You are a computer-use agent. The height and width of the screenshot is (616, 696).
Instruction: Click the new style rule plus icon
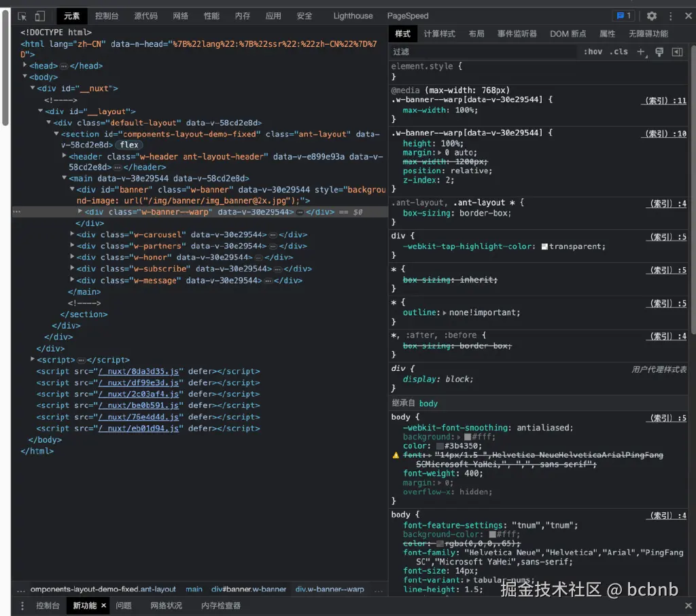coord(642,52)
